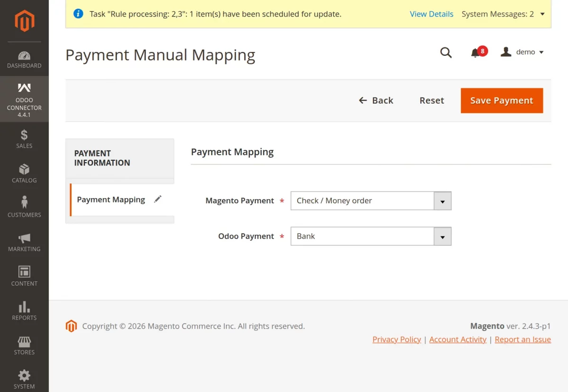568x392 pixels.
Task: Click the Payment Manual Mapping page title
Action: tap(160, 55)
